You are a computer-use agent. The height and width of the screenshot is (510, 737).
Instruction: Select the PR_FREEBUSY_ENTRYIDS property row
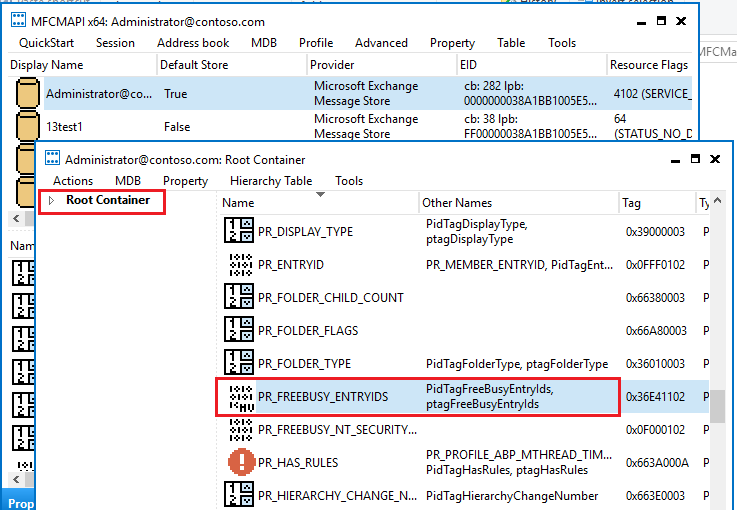point(464,396)
